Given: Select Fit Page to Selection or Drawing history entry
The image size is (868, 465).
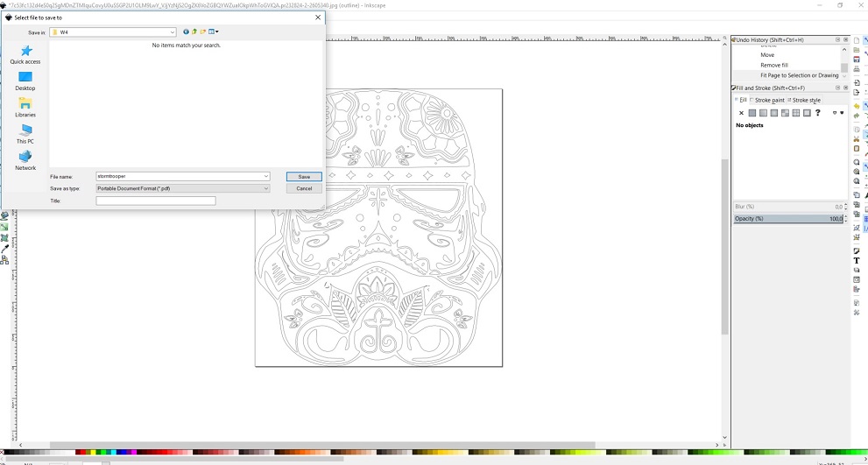Looking at the screenshot, I should [800, 75].
